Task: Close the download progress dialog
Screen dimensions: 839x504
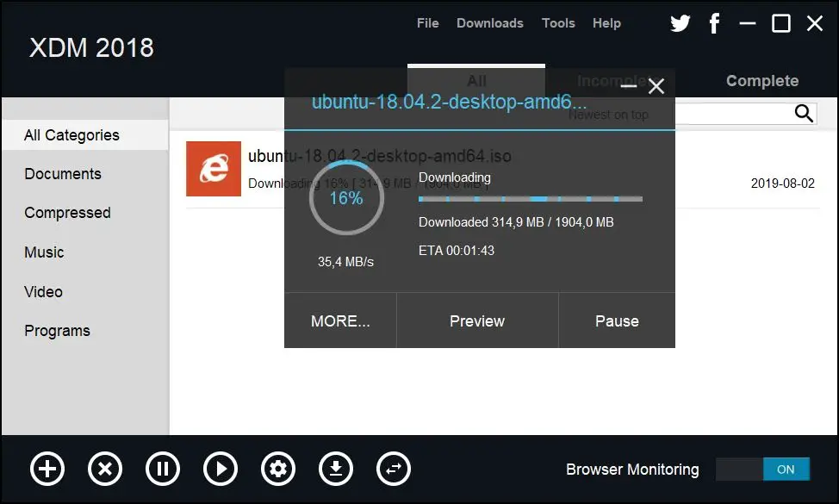Action: pos(656,86)
